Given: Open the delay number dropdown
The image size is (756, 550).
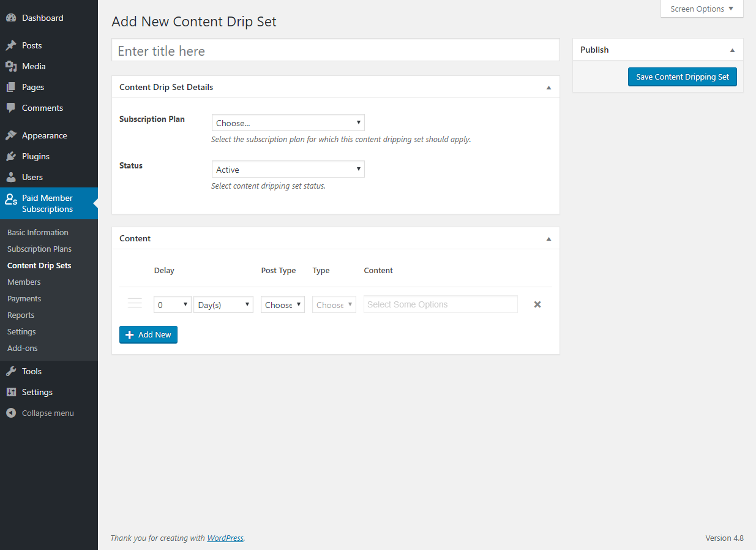Looking at the screenshot, I should click(173, 304).
